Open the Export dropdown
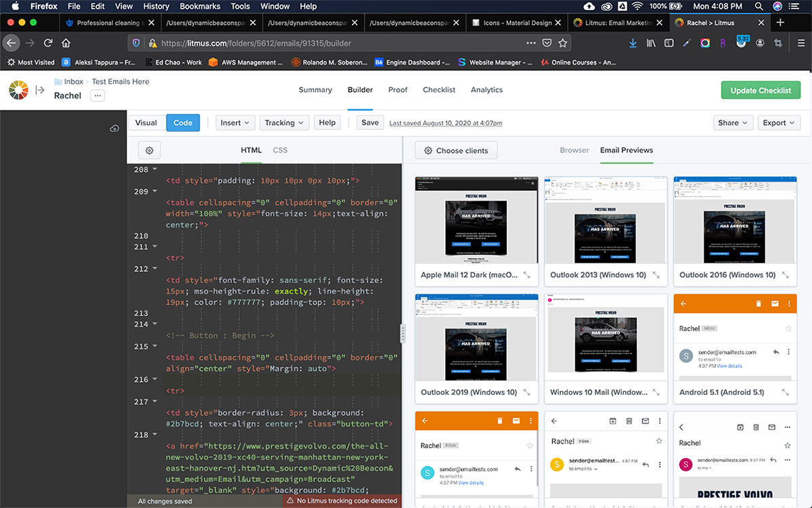The height and width of the screenshot is (508, 812). [779, 123]
